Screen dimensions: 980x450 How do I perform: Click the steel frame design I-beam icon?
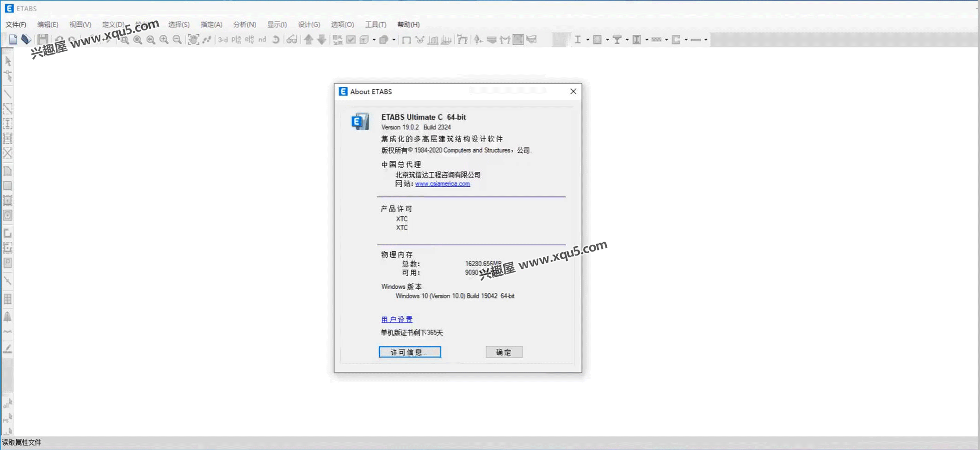pos(578,40)
